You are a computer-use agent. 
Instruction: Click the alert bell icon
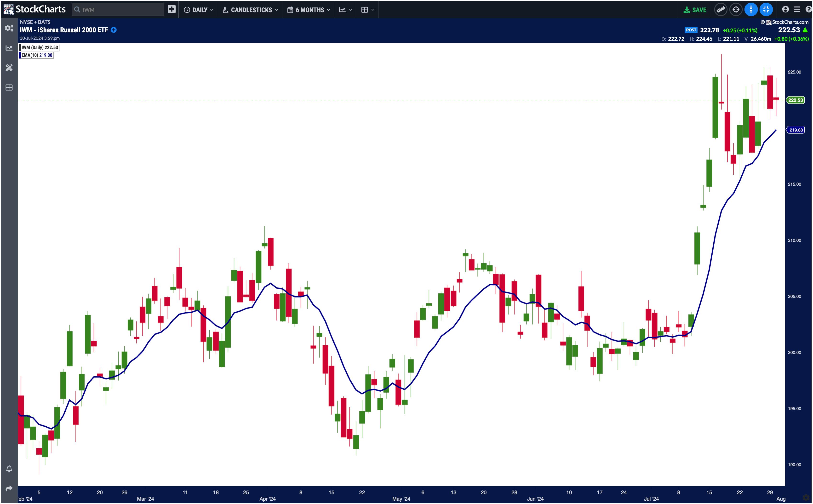click(9, 469)
